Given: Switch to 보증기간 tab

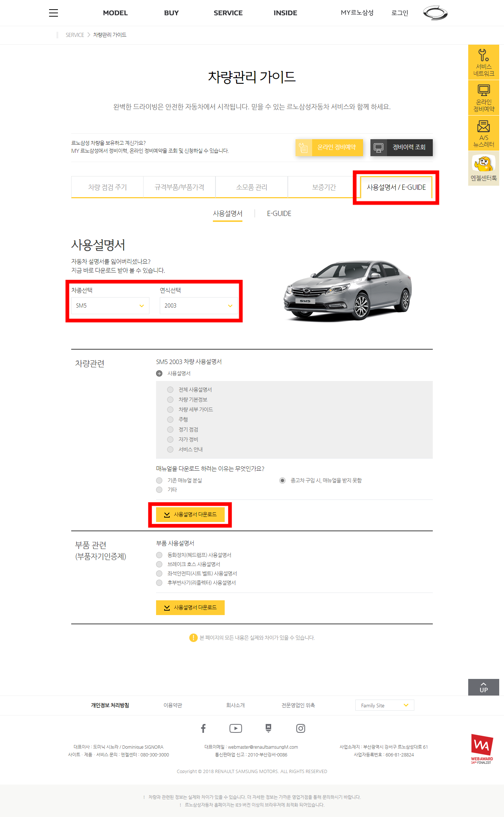Looking at the screenshot, I should click(324, 187).
